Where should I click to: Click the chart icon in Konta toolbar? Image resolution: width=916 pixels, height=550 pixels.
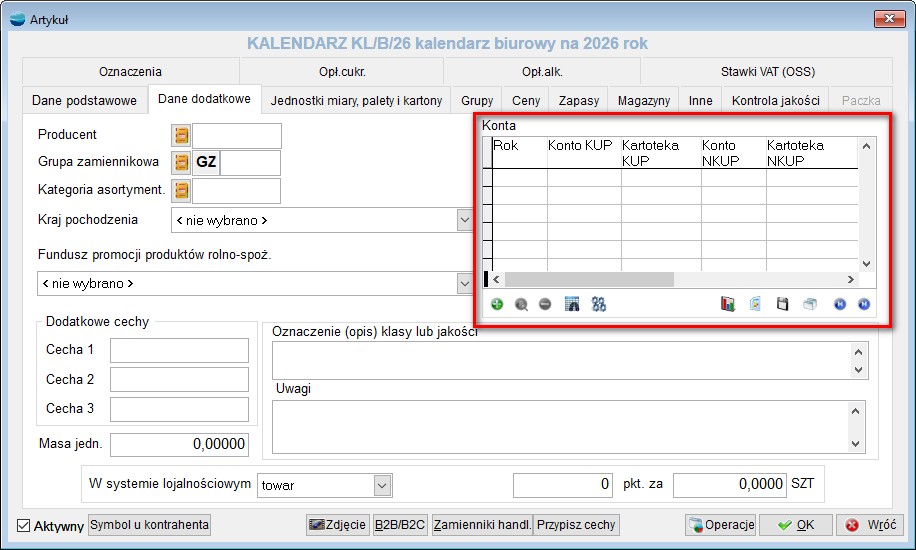728,304
